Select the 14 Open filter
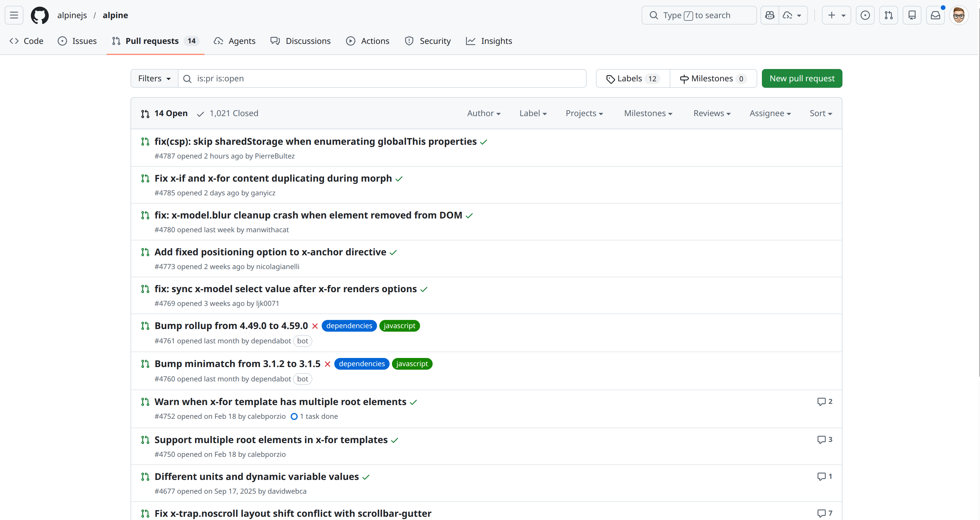980x520 pixels. (x=170, y=113)
